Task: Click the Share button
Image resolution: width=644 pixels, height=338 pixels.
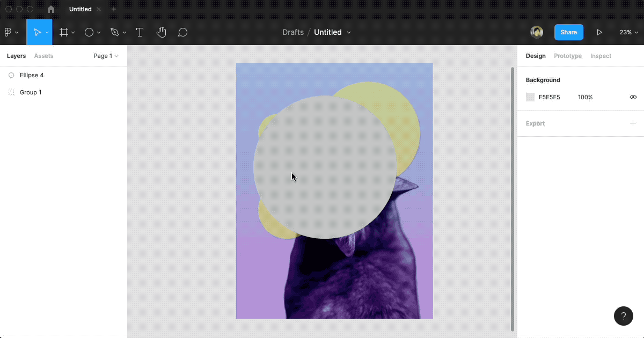Action: tap(568, 32)
